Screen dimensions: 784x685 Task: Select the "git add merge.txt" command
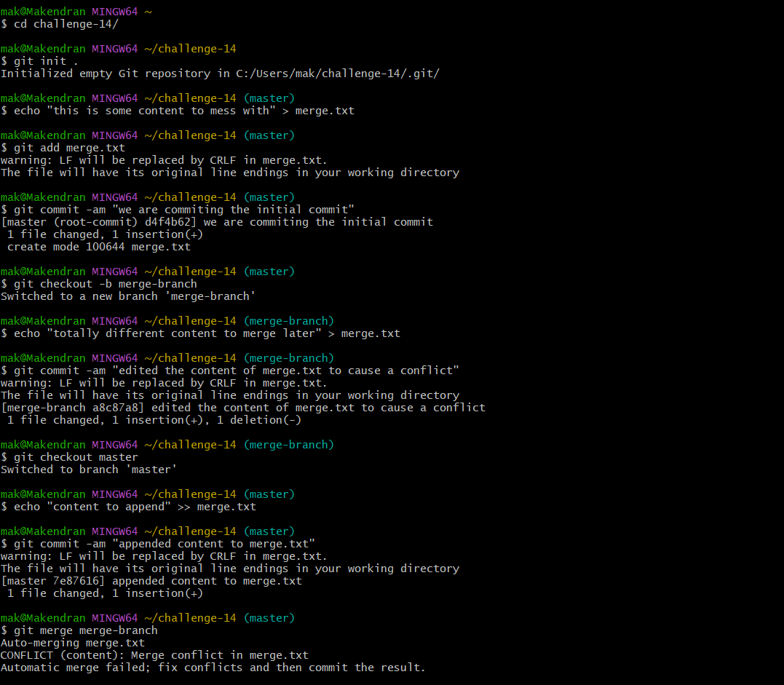(63, 148)
